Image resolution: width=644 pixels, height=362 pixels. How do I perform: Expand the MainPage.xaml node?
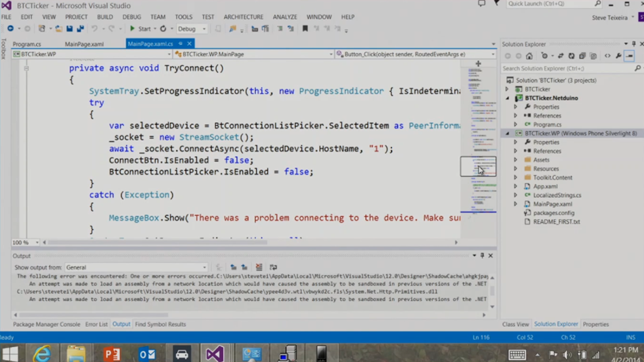(516, 204)
